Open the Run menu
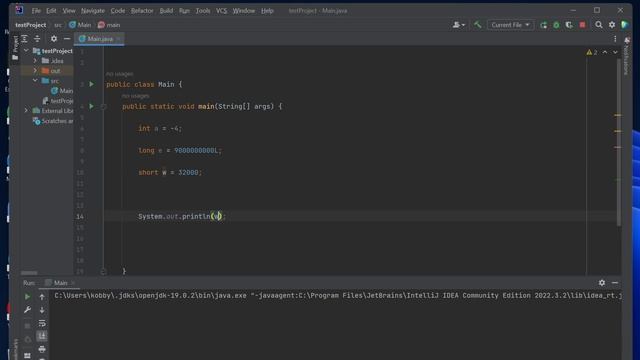Image resolution: width=640 pixels, height=360 pixels. 184,11
